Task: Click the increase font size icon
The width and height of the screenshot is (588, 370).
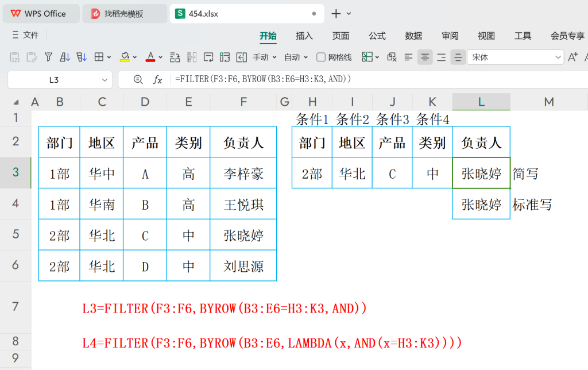Action: coord(572,57)
